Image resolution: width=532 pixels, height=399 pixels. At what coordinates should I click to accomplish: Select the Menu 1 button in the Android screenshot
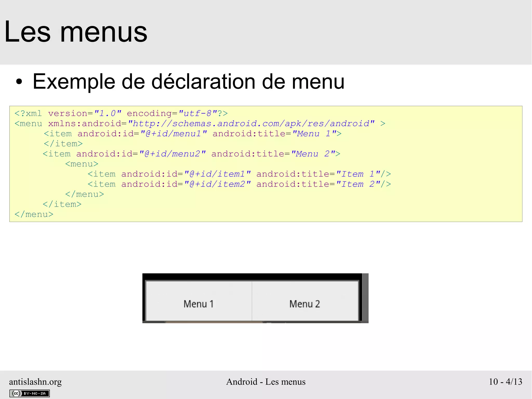[199, 301]
